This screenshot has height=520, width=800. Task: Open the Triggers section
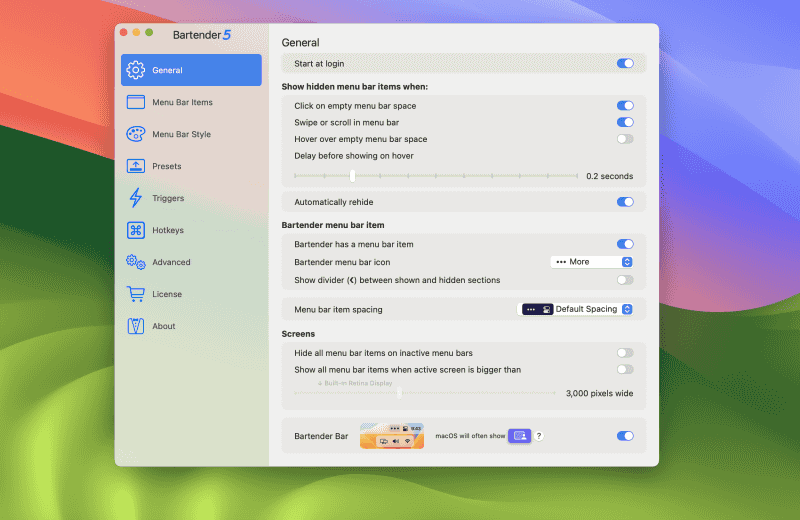coord(191,198)
